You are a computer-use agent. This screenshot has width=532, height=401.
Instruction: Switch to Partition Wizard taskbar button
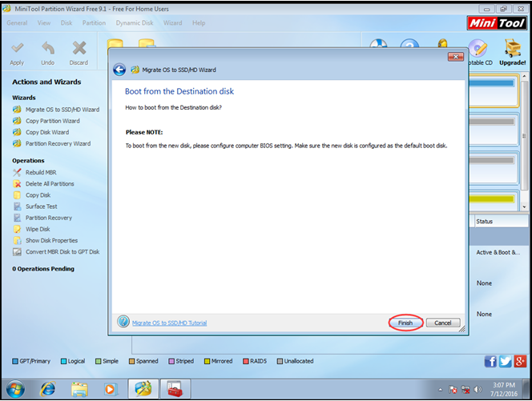pos(143,389)
